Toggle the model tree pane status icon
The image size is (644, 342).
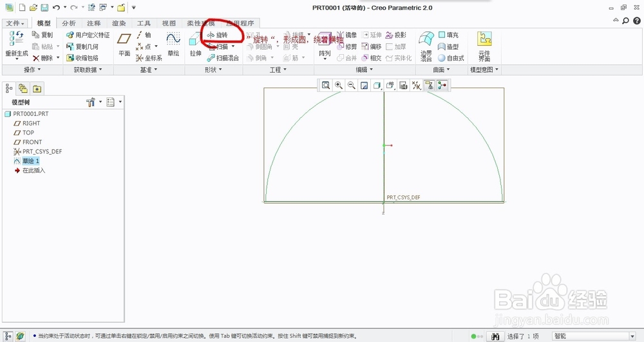click(x=8, y=336)
